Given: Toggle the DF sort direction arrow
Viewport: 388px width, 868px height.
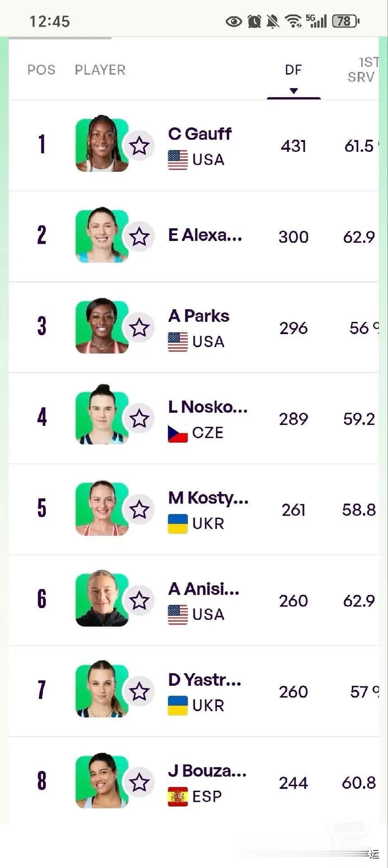Looking at the screenshot, I should (293, 91).
